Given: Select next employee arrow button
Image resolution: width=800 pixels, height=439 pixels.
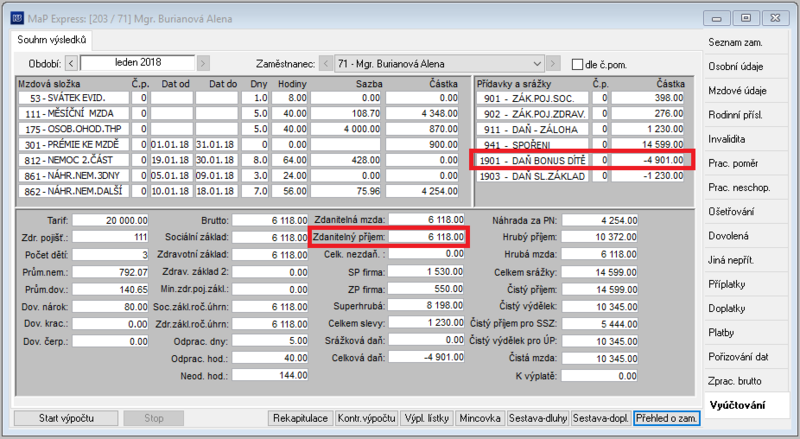Looking at the screenshot, I should tap(552, 64).
